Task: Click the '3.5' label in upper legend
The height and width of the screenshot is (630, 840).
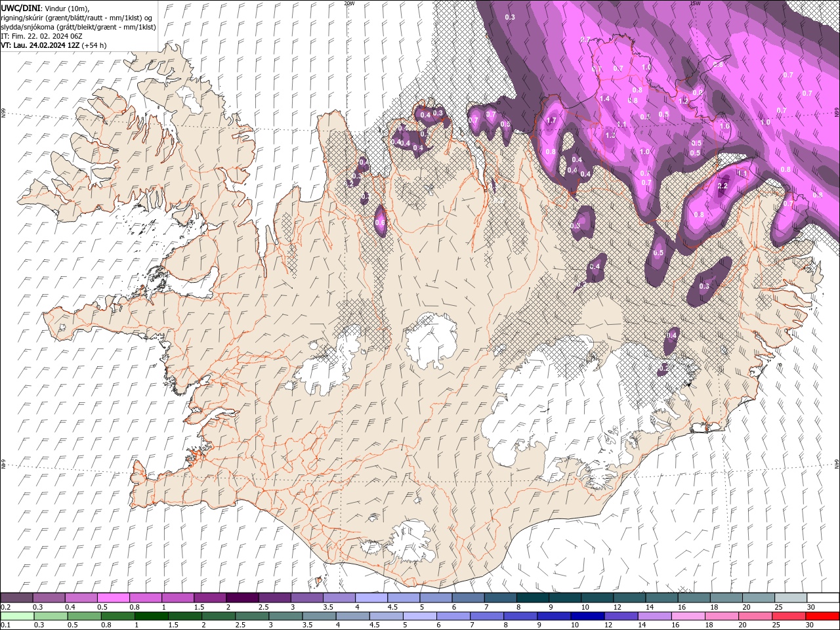Action: 327,607
